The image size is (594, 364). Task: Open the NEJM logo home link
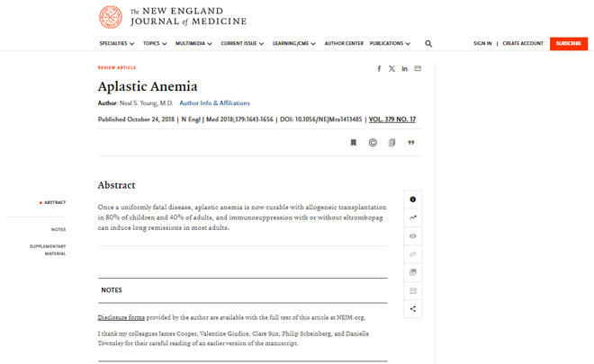click(173, 17)
